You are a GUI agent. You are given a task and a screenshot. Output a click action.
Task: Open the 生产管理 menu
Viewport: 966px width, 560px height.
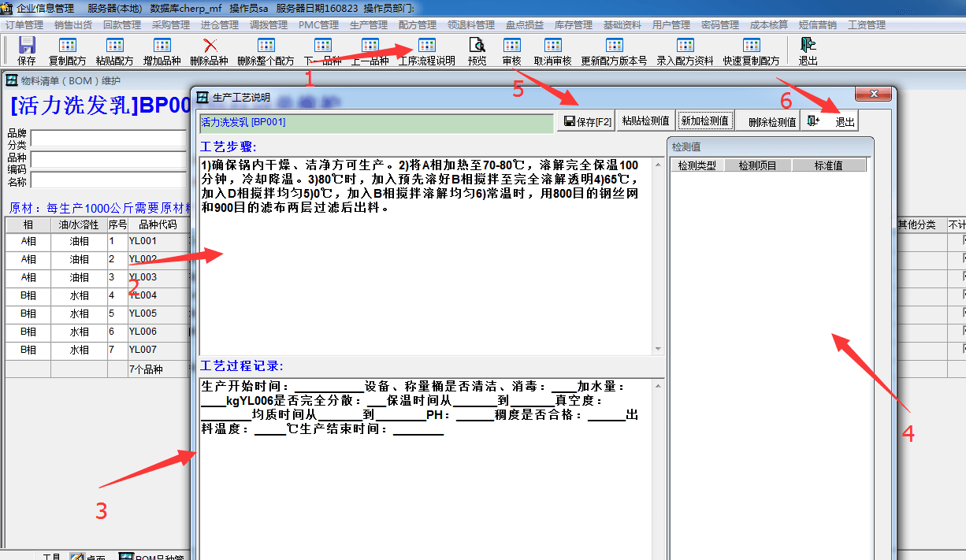click(x=368, y=24)
